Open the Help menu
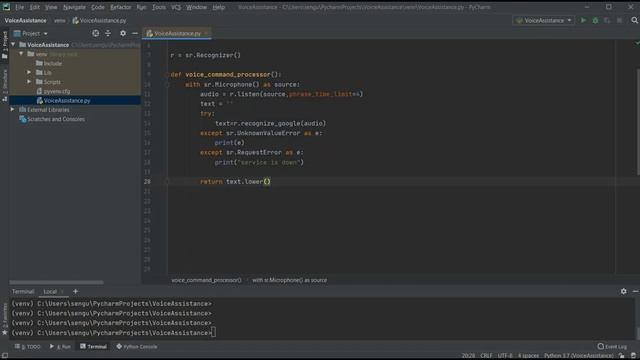The height and width of the screenshot is (360, 640). click(218, 7)
